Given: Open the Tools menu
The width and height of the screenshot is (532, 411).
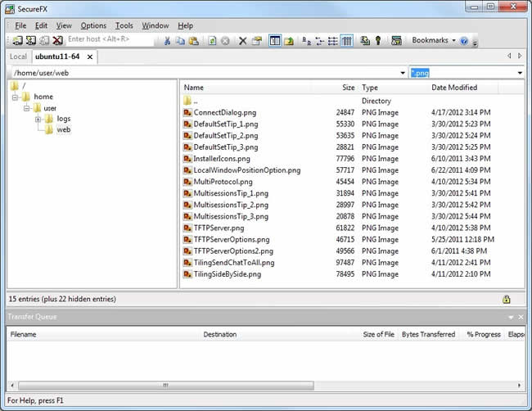Looking at the screenshot, I should 124,26.
